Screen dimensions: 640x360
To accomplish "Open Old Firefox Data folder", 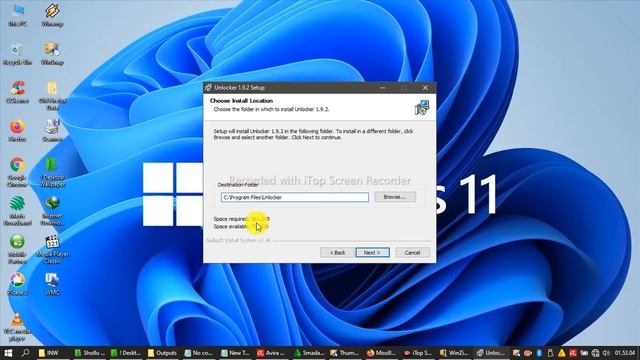I will [x=52, y=96].
